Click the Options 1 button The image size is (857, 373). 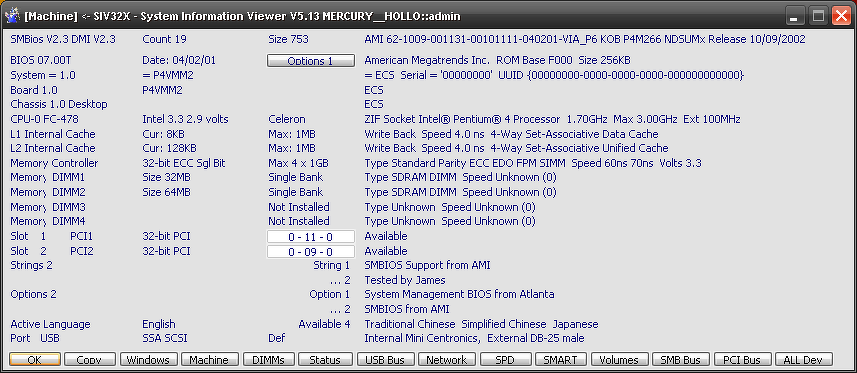click(310, 61)
